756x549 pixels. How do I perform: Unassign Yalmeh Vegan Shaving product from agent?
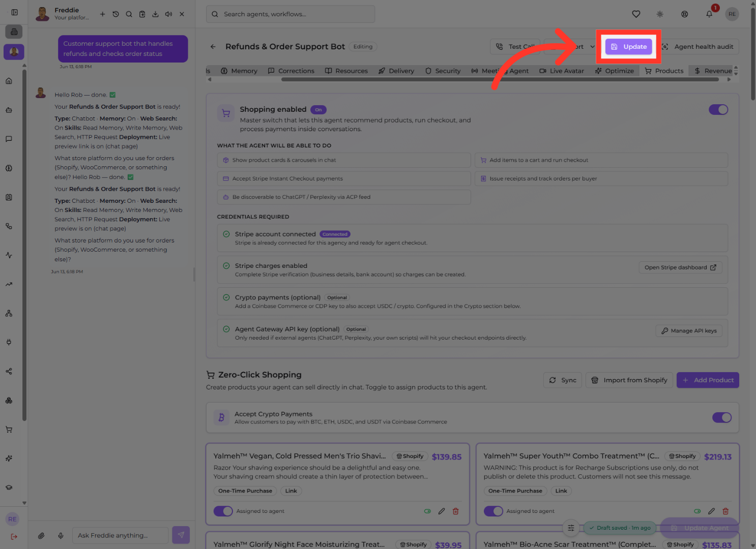[x=223, y=511]
